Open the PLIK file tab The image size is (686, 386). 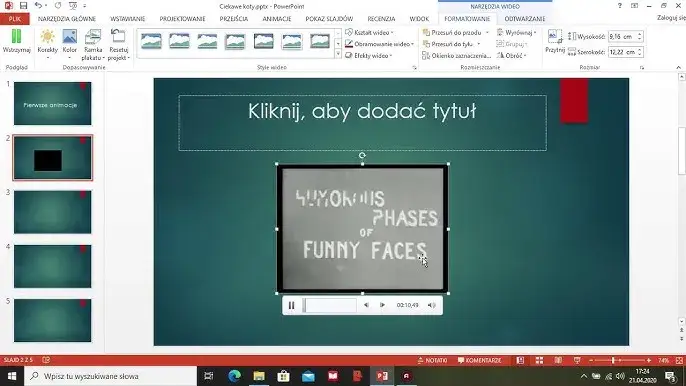(x=14, y=19)
